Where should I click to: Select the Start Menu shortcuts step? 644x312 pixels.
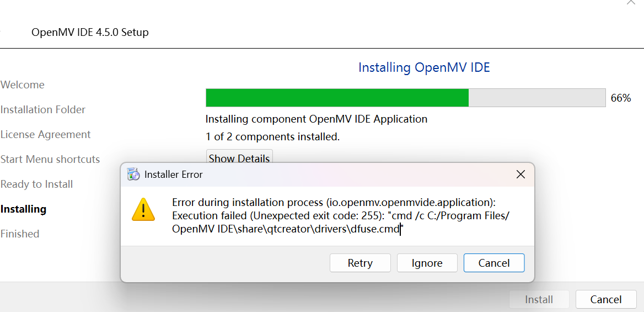click(50, 159)
